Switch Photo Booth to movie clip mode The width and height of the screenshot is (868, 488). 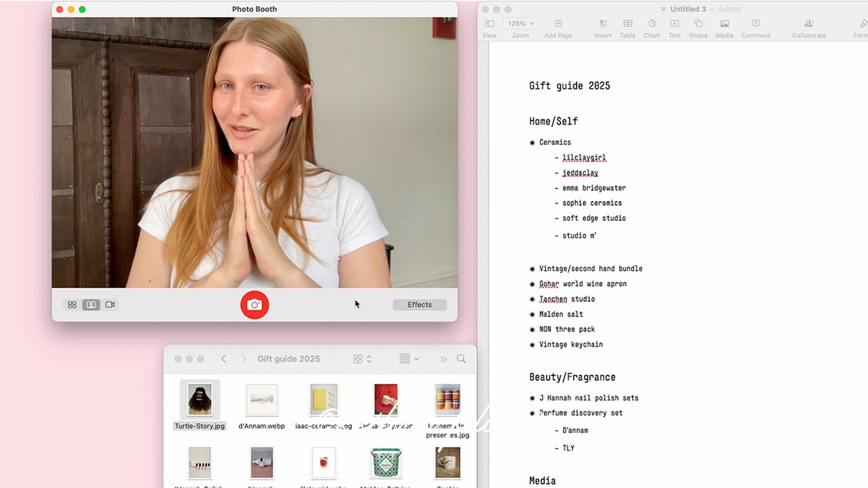pyautogui.click(x=110, y=305)
